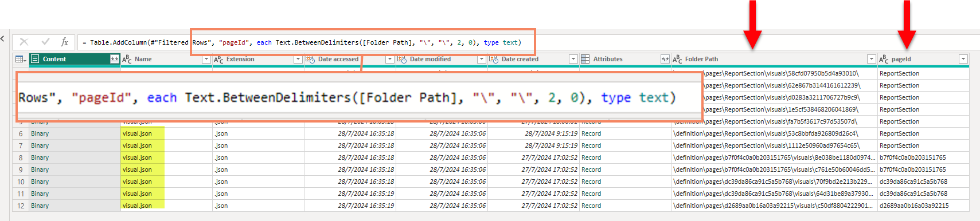Open Extension column filter dropdown
Viewport: 980px width, 221px height.
(x=298, y=59)
